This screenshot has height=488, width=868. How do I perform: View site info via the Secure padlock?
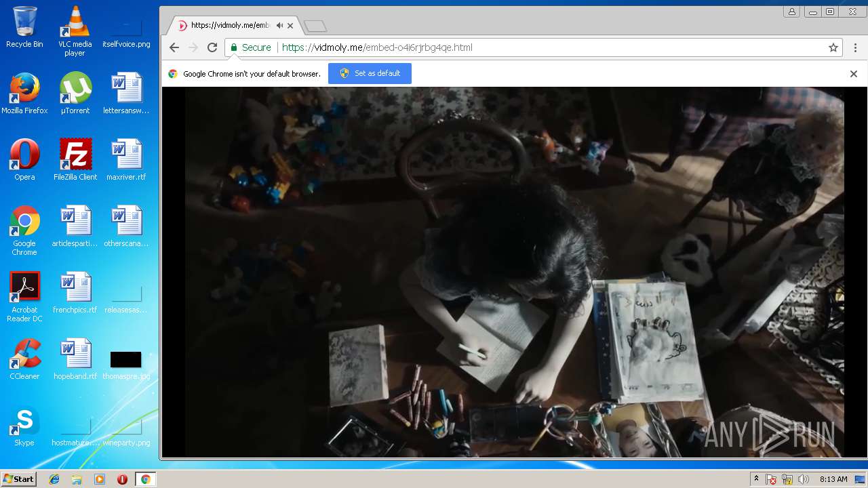pyautogui.click(x=250, y=47)
